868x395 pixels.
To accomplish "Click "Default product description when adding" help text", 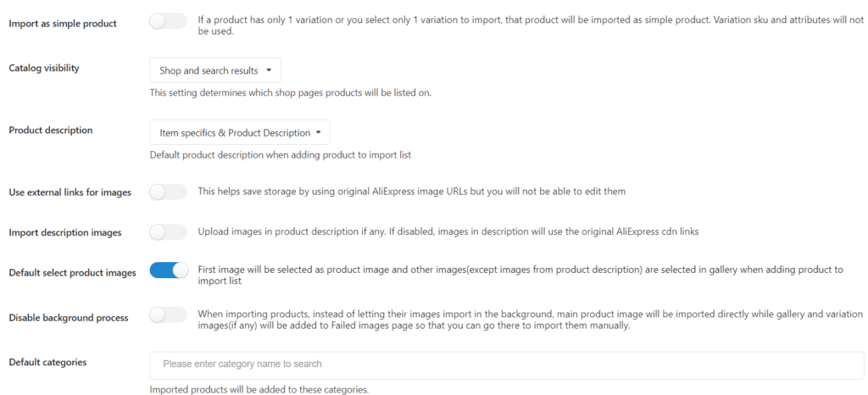I will pyautogui.click(x=280, y=155).
